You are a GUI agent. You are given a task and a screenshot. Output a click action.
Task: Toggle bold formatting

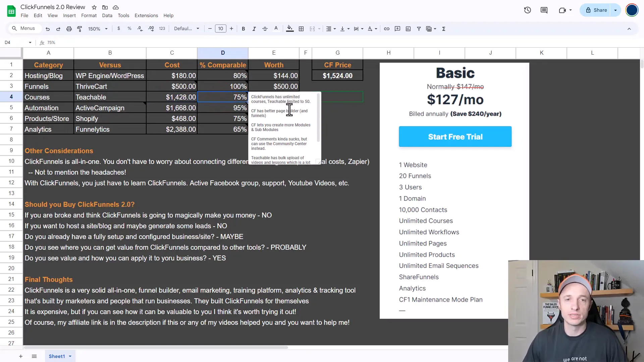pos(244,29)
